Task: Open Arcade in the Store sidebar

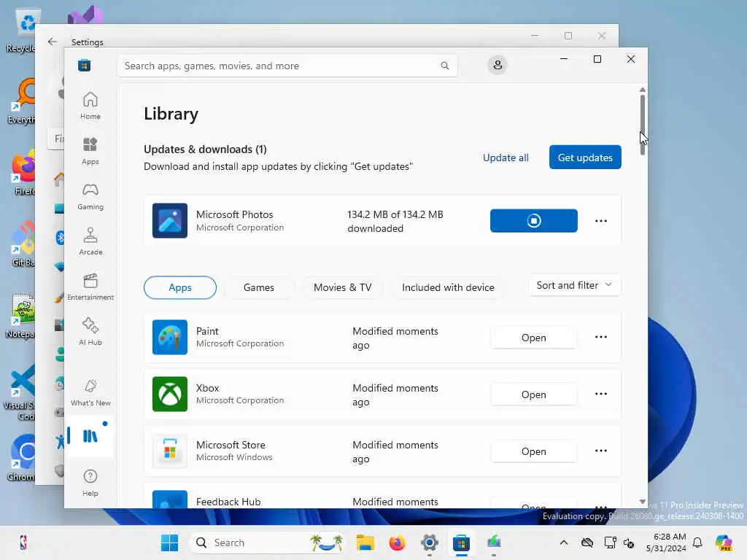Action: 90,241
